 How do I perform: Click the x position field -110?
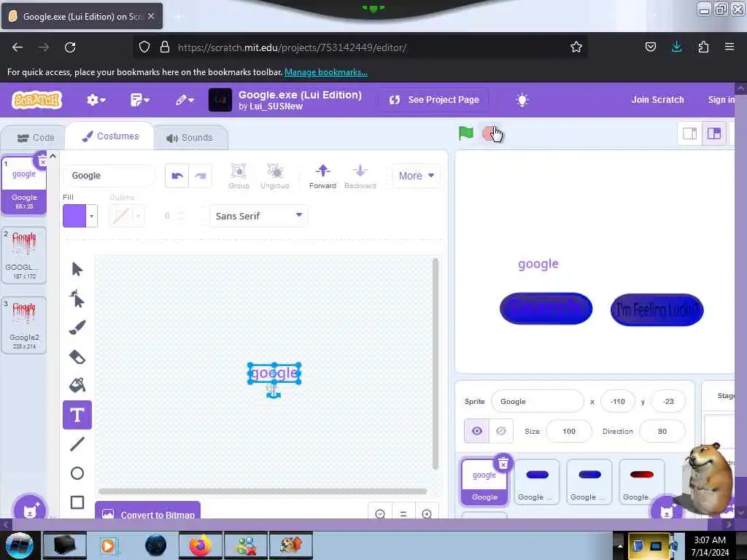[x=617, y=402]
